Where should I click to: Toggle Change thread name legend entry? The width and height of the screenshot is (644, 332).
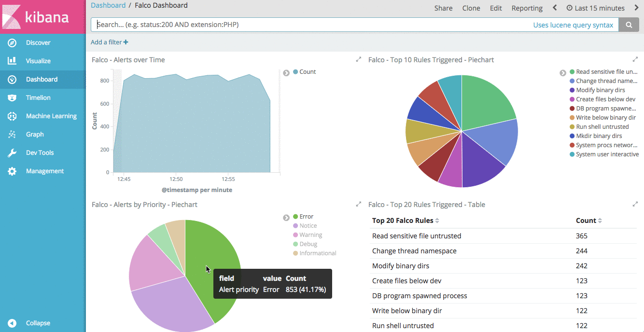603,81
